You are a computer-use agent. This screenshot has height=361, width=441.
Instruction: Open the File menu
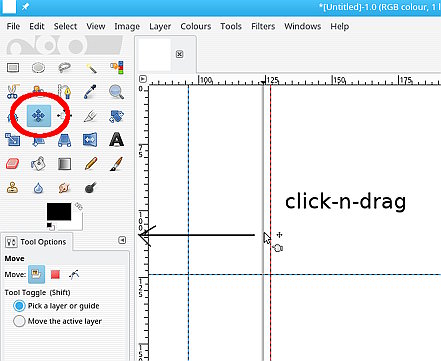13,26
